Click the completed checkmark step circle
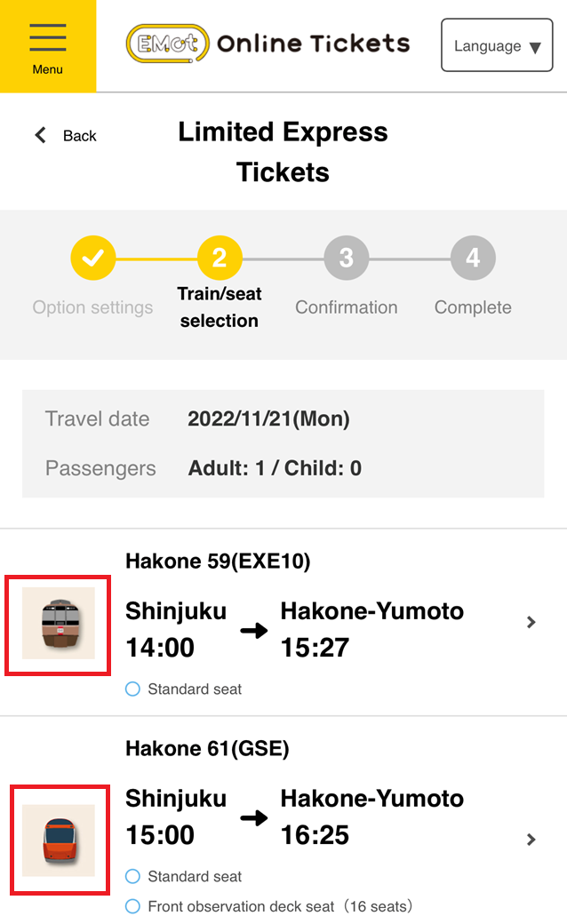This screenshot has width=567, height=924. (92, 259)
